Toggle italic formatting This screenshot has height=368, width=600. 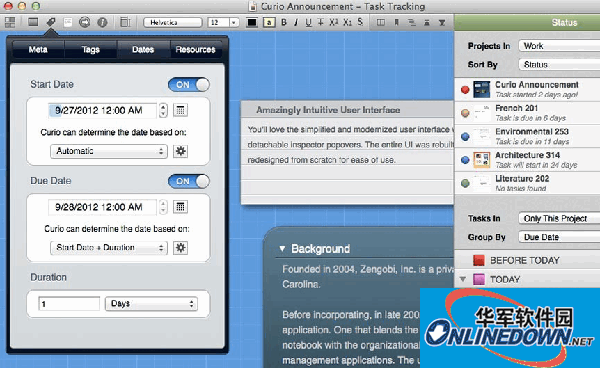tap(296, 22)
